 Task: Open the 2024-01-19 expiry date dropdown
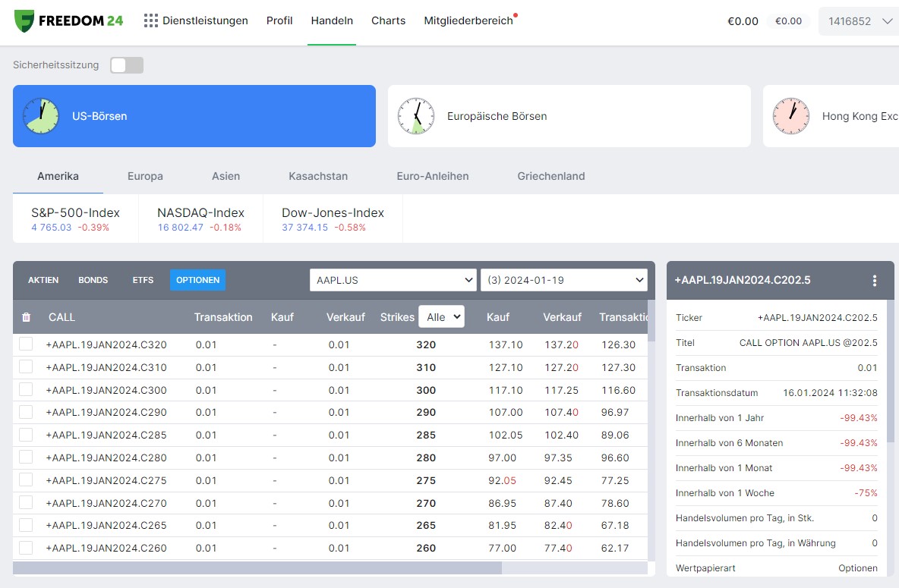pos(563,280)
